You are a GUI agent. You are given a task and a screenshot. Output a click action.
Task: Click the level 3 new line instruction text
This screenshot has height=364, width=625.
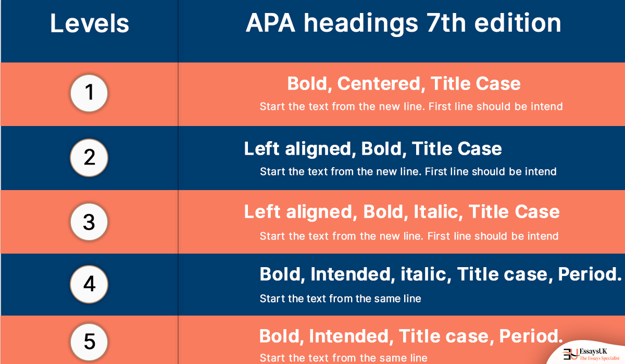click(409, 236)
